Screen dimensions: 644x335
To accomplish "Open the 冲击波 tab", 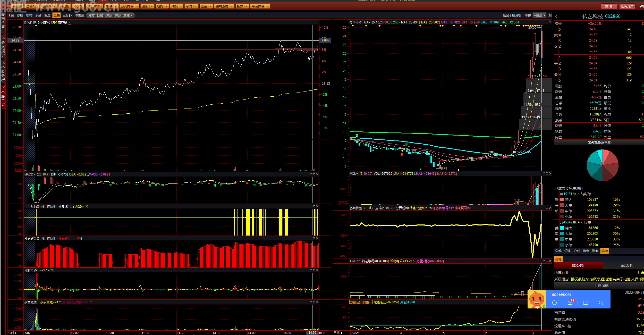I will 79,15.
